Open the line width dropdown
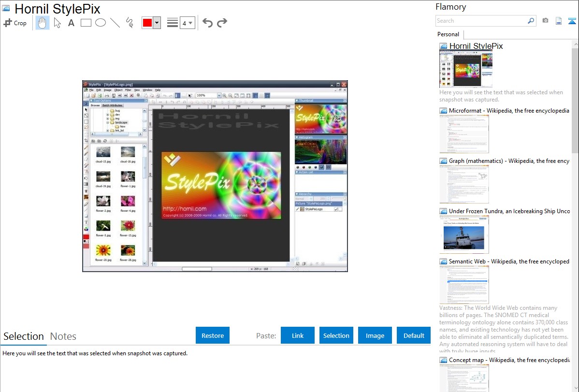This screenshot has width=579, height=392. point(188,23)
